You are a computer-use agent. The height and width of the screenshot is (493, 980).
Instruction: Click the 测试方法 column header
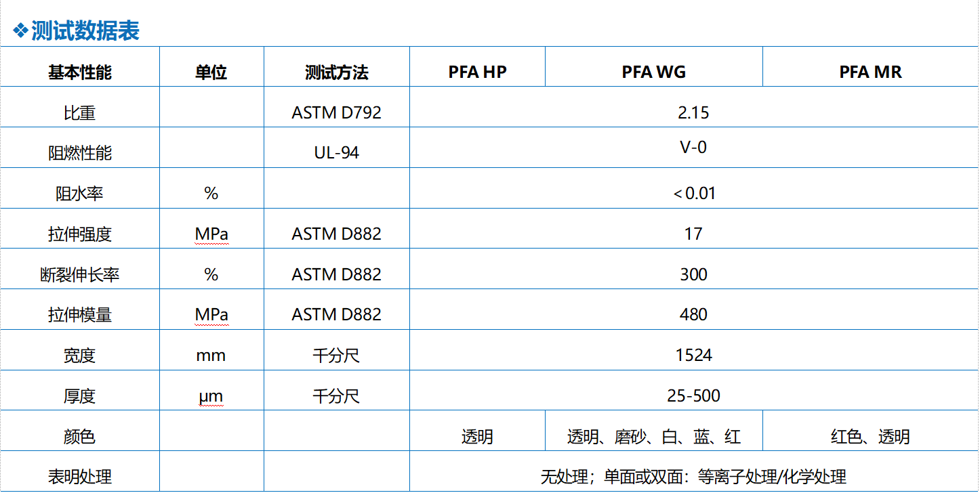tap(336, 72)
